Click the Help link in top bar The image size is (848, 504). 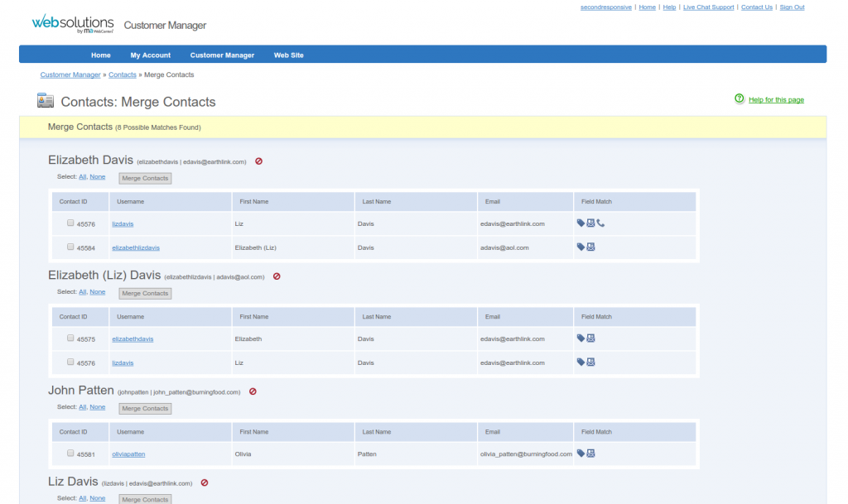click(x=669, y=7)
